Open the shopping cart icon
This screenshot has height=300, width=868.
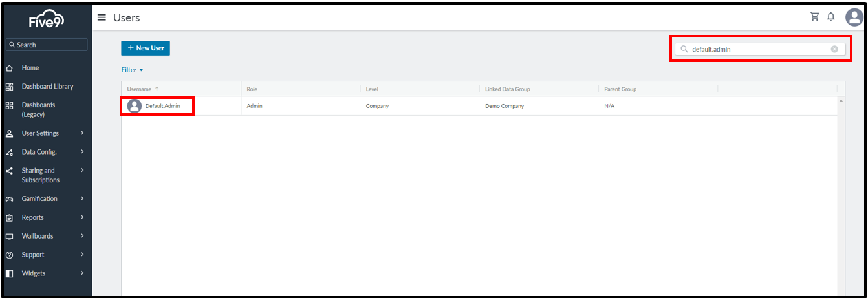[815, 17]
